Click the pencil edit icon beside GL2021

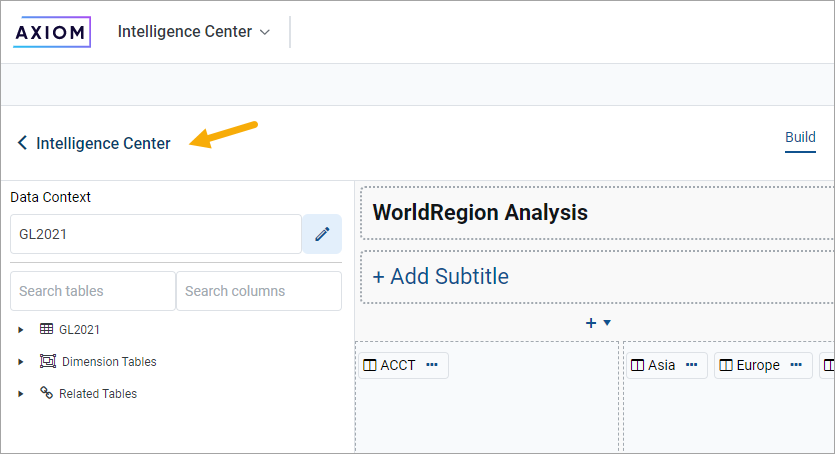pyautogui.click(x=321, y=234)
